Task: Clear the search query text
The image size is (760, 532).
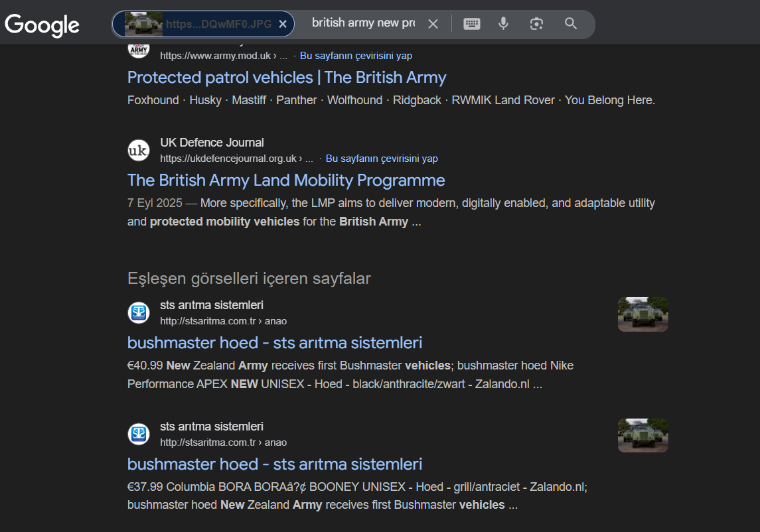Action: pyautogui.click(x=433, y=24)
